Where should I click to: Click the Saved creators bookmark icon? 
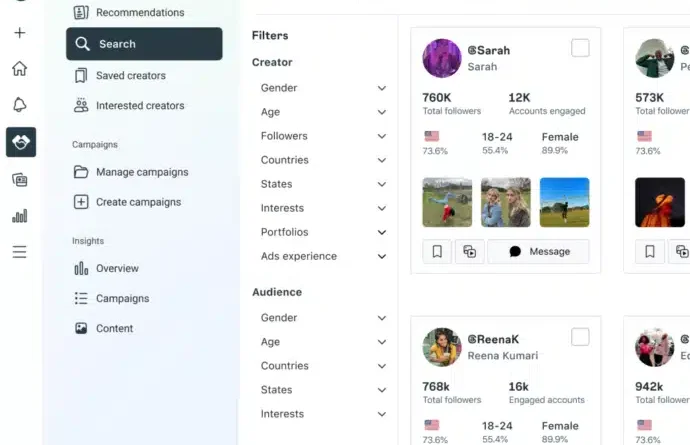(81, 76)
